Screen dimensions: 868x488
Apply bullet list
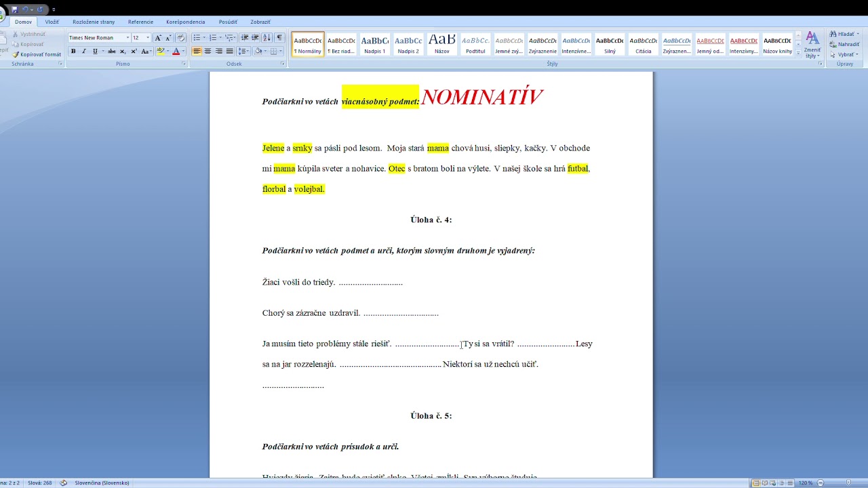click(x=197, y=38)
